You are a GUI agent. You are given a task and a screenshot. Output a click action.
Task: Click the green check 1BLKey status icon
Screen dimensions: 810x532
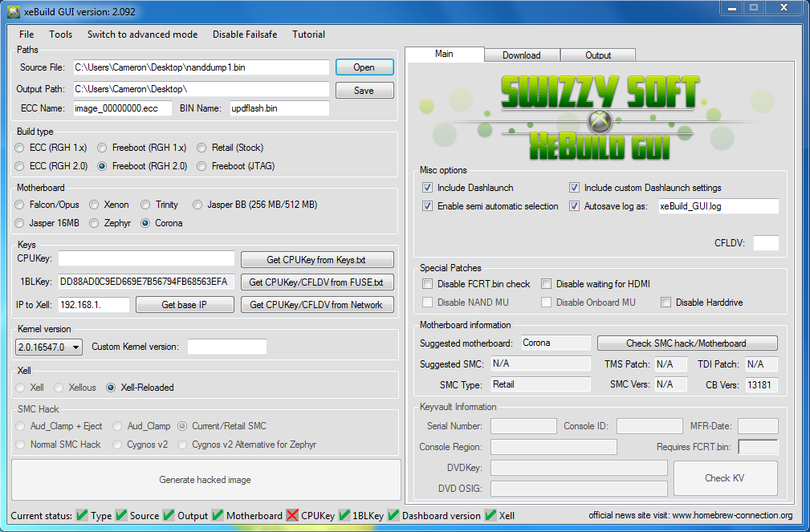tap(344, 515)
